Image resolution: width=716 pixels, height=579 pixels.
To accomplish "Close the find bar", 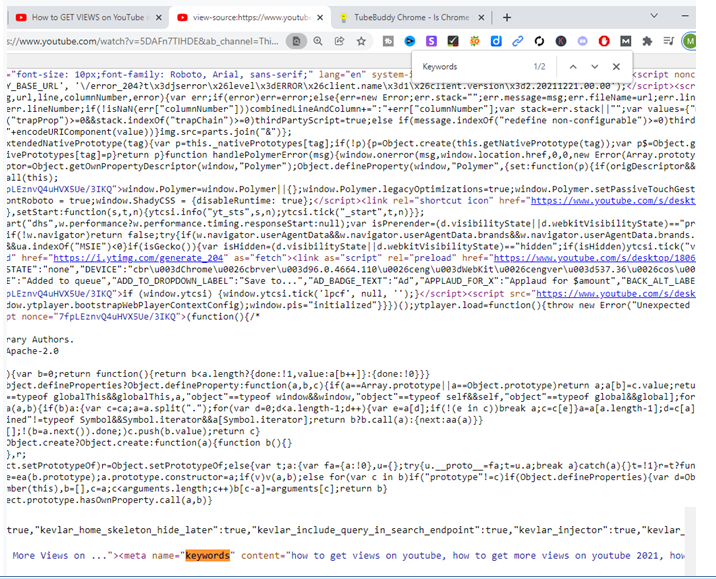I will 616,67.
